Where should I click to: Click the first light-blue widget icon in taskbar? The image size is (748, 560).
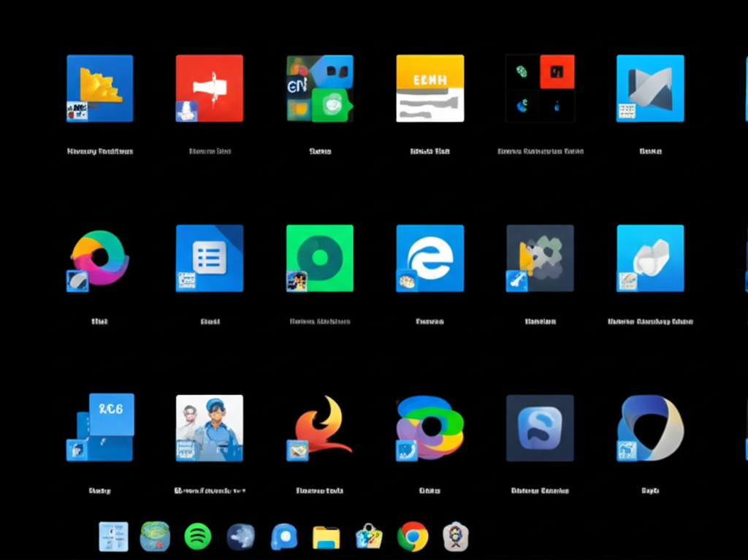point(113,537)
